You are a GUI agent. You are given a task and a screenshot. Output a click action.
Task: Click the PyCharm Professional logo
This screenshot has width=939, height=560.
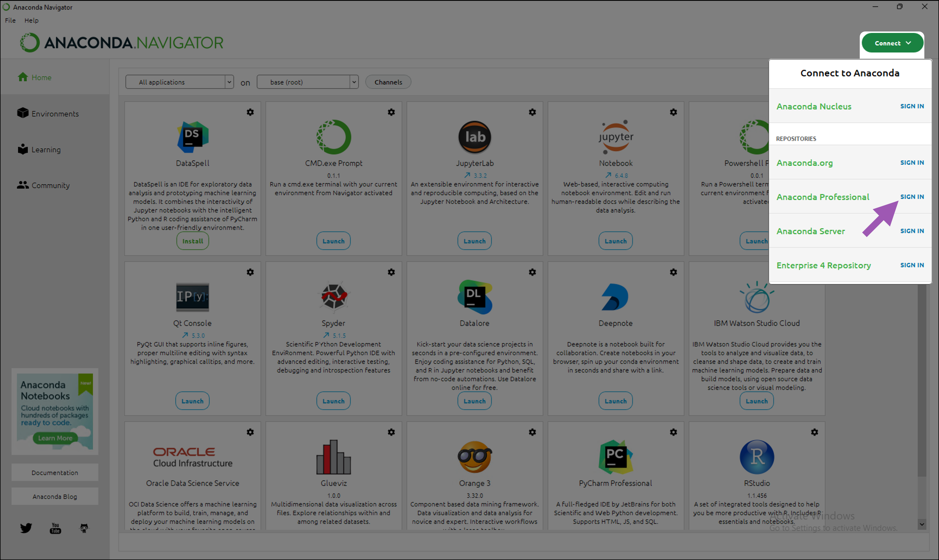pos(616,457)
